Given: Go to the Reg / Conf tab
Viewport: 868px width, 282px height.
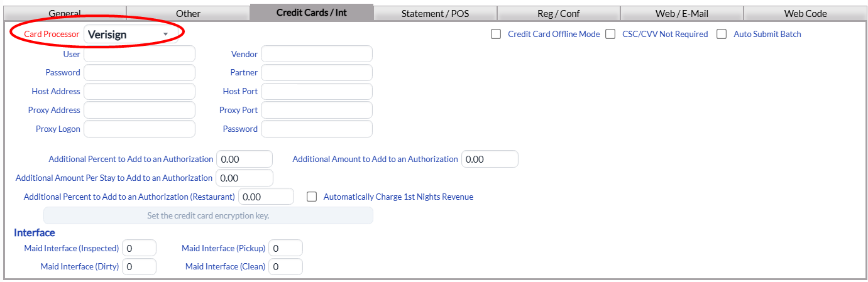Looking at the screenshot, I should [558, 13].
